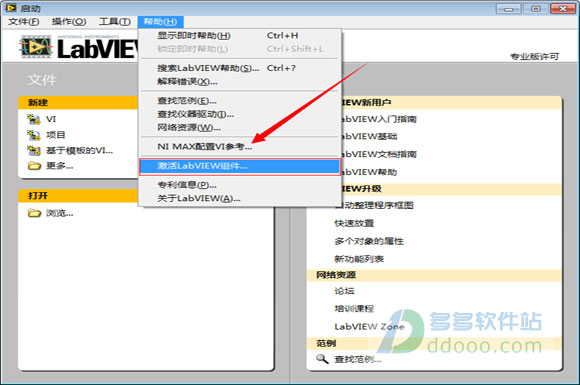Open the 操作(O) menu
580x385 pixels.
click(x=69, y=22)
